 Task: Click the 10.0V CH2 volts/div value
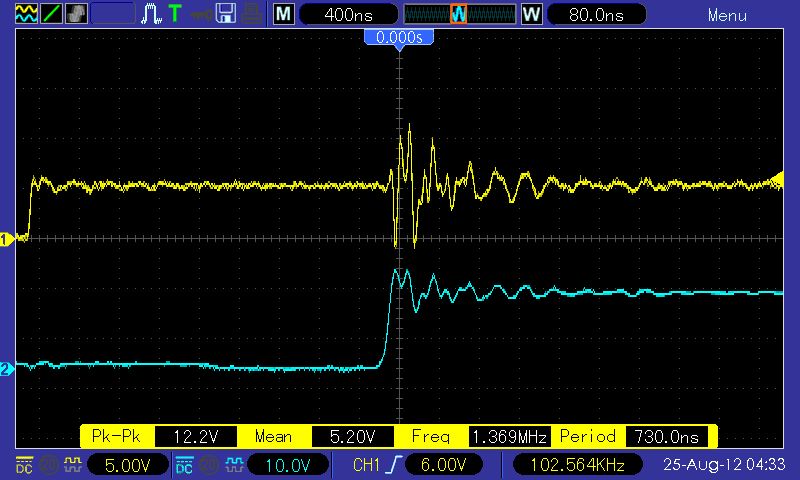tap(288, 465)
